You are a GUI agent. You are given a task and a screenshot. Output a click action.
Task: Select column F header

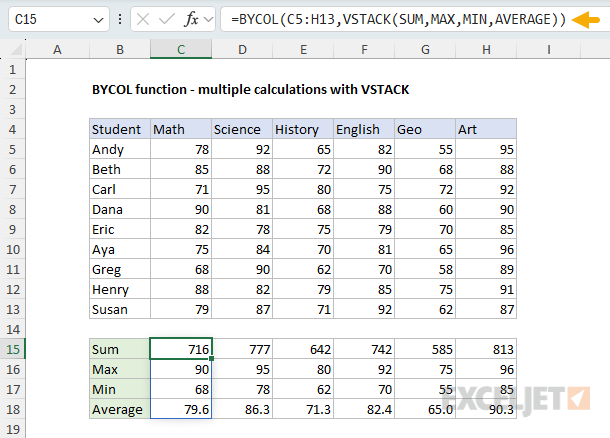[x=364, y=49]
